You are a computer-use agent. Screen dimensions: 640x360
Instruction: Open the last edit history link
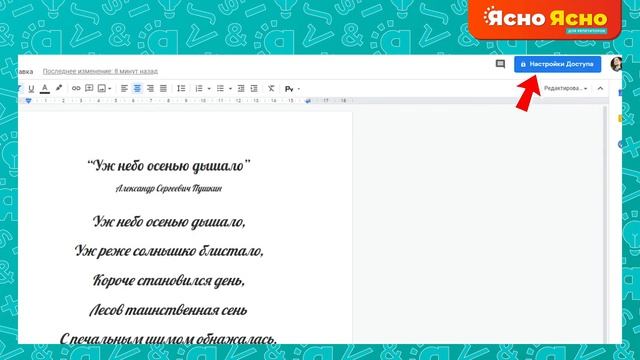click(x=100, y=71)
